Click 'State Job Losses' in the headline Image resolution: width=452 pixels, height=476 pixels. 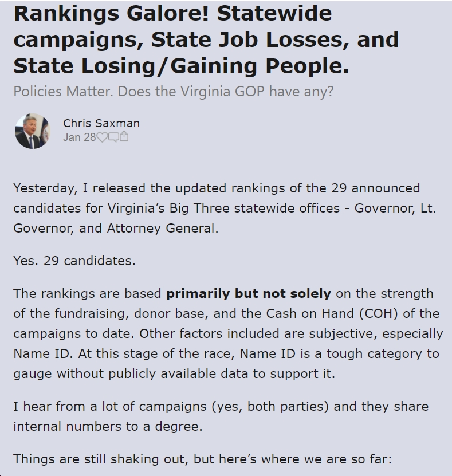coord(247,40)
